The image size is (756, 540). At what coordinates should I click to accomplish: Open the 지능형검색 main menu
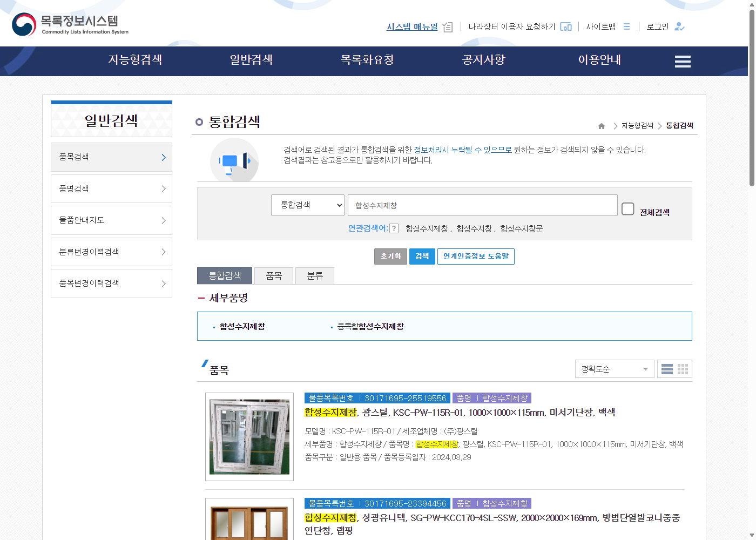pyautogui.click(x=135, y=60)
